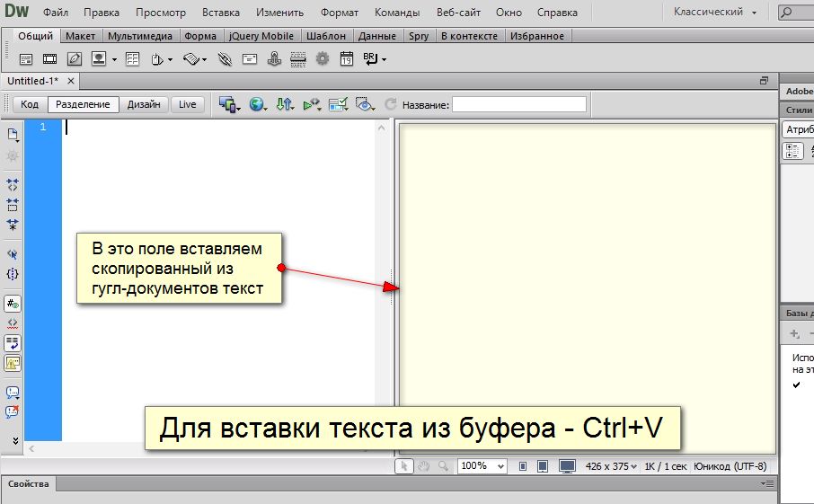Open File Management arrows icon
Viewport: 814px width, 504px height.
click(284, 105)
